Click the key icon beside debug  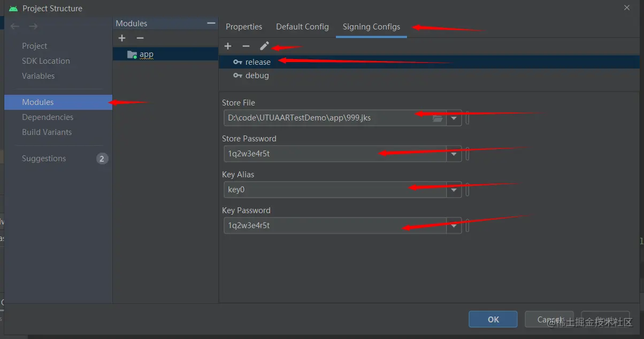(237, 76)
